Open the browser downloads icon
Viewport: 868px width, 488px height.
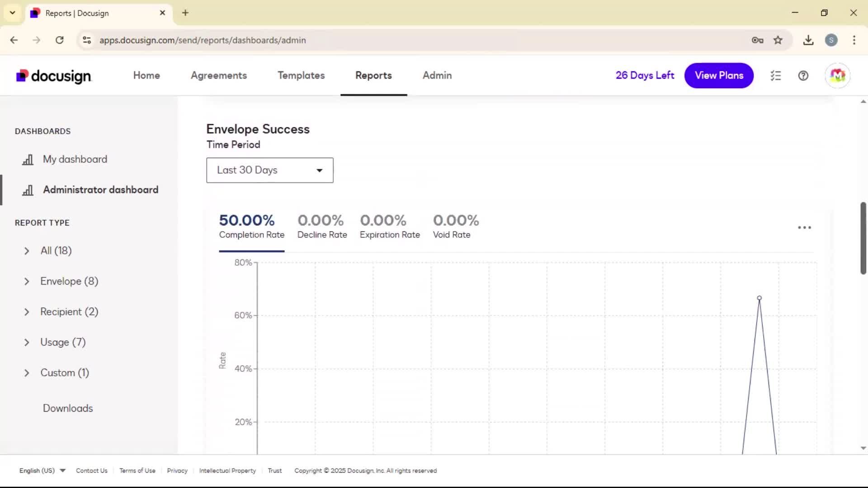point(808,40)
